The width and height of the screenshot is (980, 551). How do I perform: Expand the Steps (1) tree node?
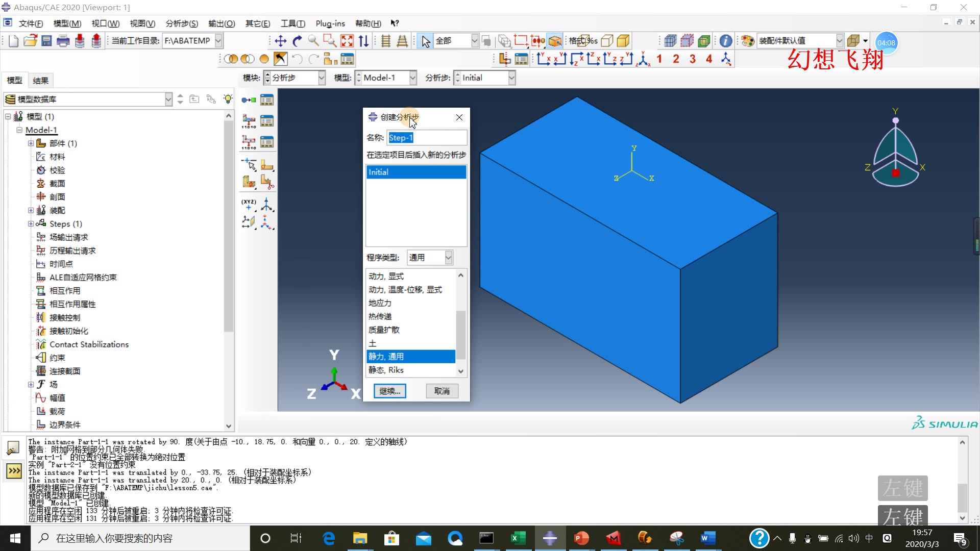[x=31, y=223]
